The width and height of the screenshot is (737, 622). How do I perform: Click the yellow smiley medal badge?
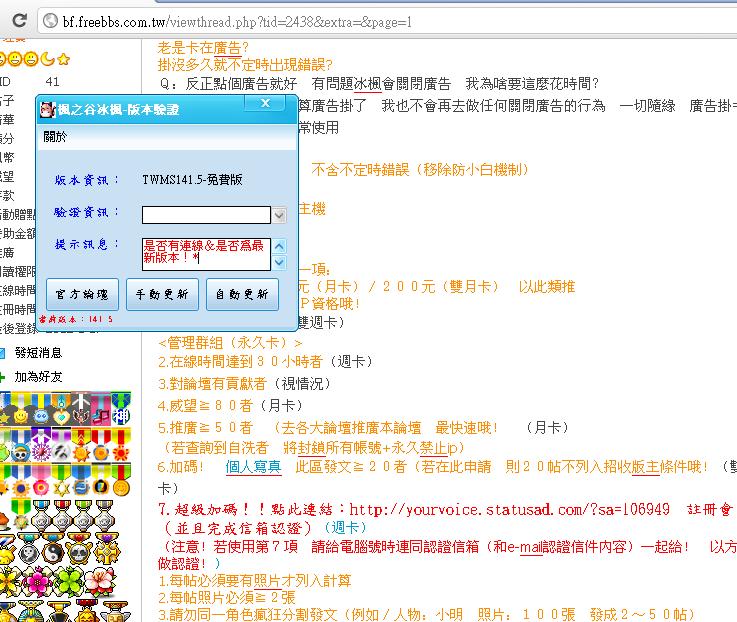(20, 410)
